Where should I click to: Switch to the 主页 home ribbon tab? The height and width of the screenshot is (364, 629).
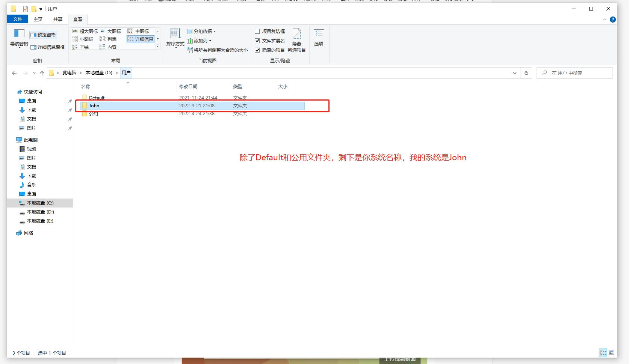(x=38, y=19)
